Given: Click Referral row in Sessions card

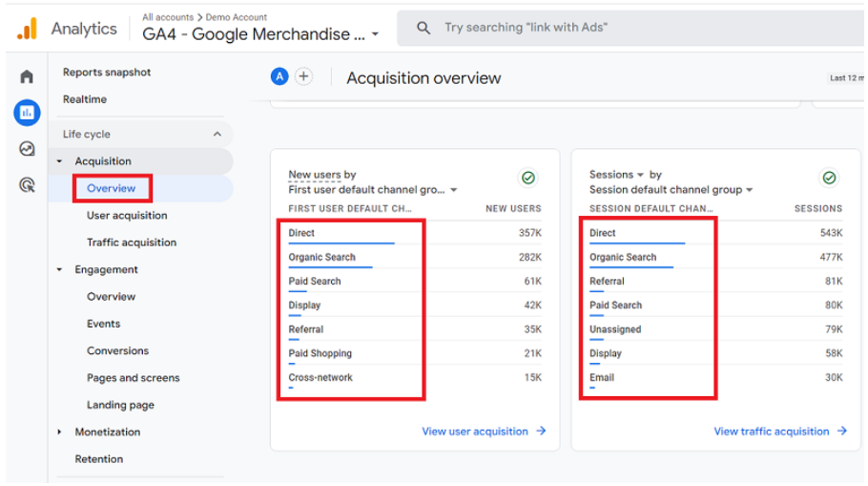Looking at the screenshot, I should (715, 282).
